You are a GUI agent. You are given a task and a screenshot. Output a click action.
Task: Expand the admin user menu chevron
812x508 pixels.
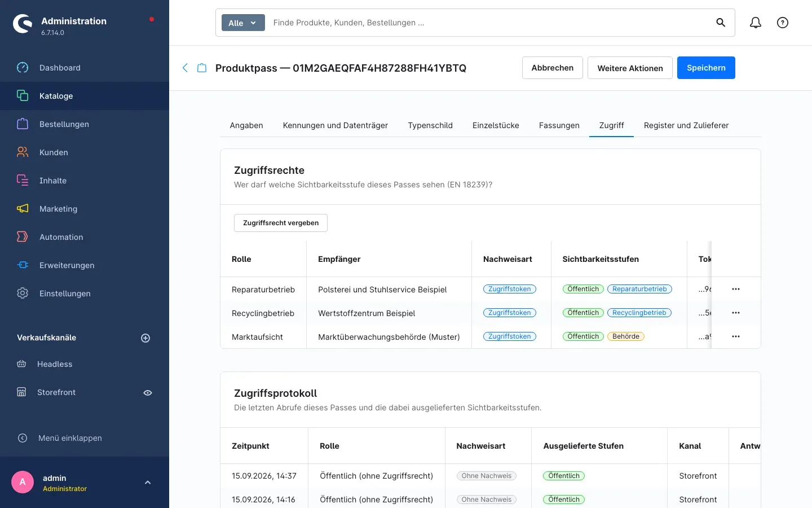click(x=148, y=483)
